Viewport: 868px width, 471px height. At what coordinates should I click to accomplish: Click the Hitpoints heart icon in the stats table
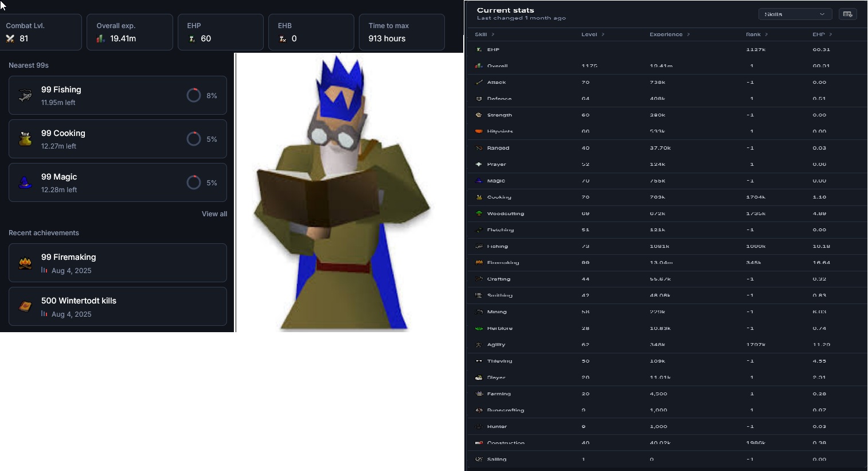coord(479,131)
